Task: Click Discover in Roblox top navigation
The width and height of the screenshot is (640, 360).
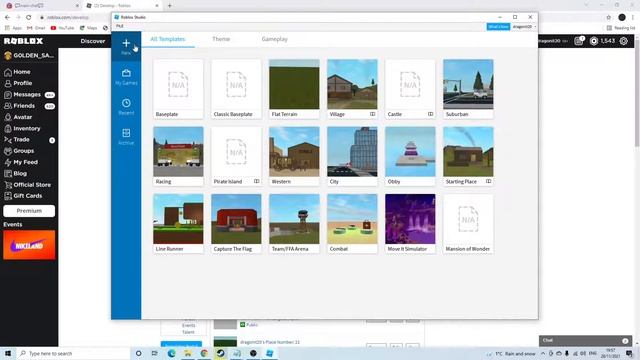Action: pyautogui.click(x=93, y=41)
